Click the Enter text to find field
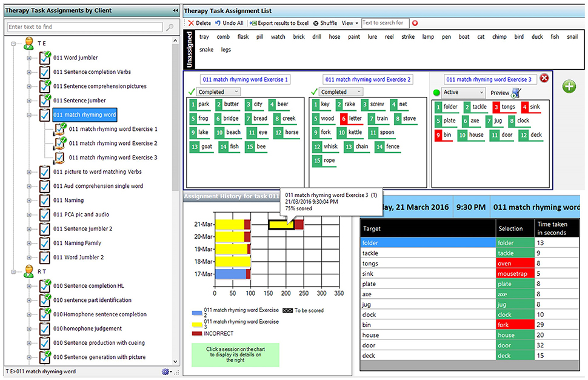 (85, 27)
